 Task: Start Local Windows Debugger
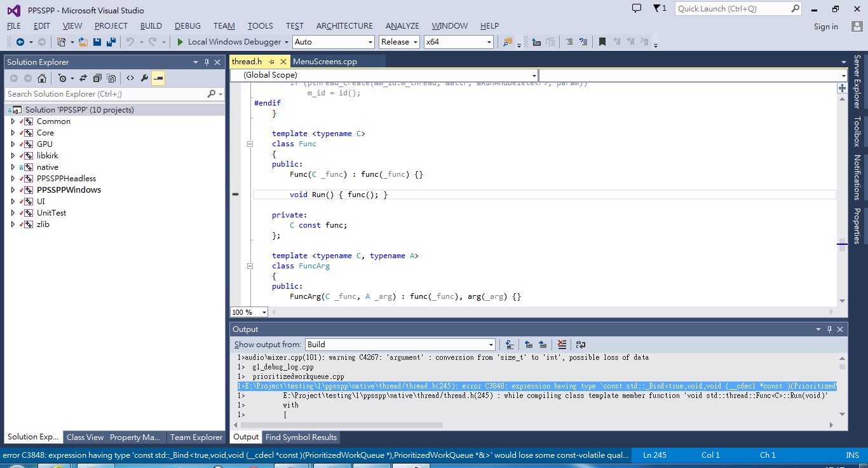[228, 42]
